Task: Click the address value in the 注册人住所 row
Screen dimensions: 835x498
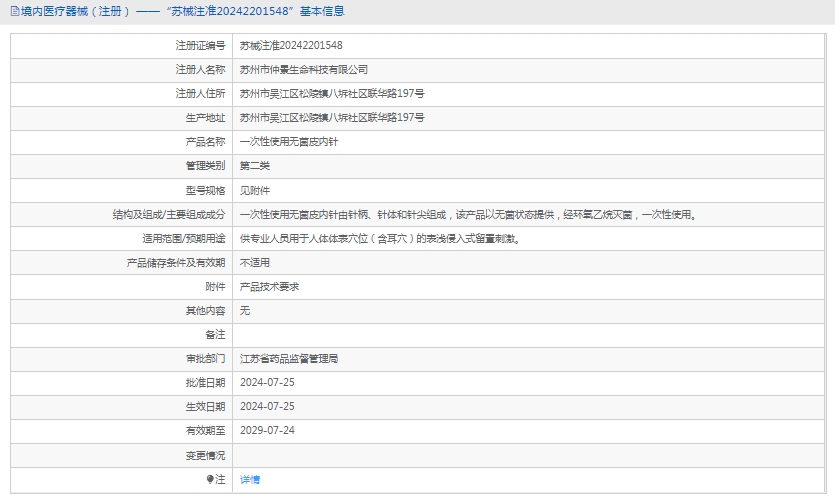Action: pos(332,94)
